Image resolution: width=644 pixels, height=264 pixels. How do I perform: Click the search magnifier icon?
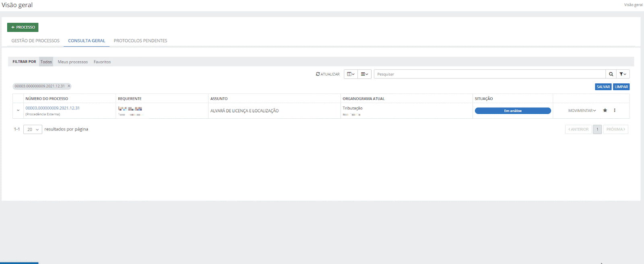611,74
